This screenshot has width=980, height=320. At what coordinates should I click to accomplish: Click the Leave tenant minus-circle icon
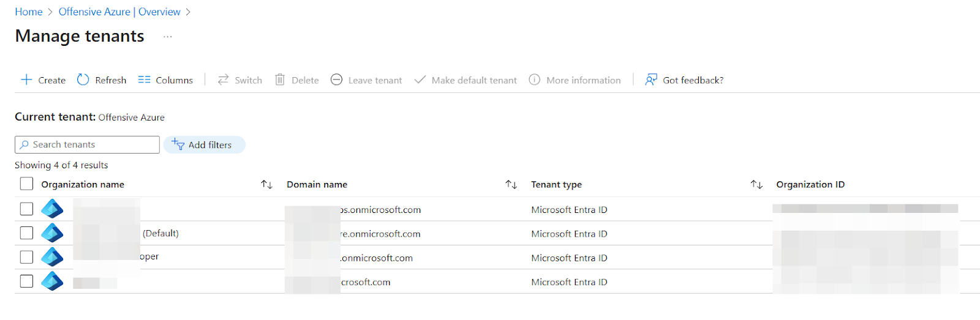click(336, 80)
